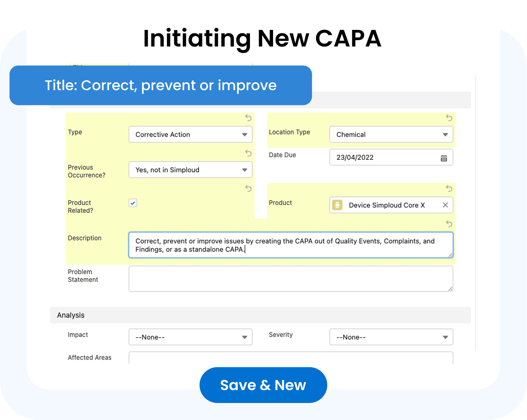Open the Previous Occurrence dropdown

click(190, 170)
